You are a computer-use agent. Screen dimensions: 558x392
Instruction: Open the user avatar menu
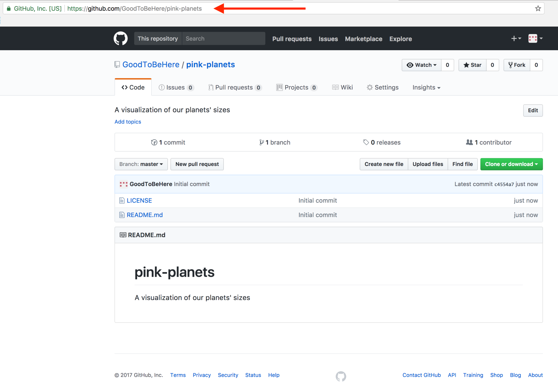[535, 38]
